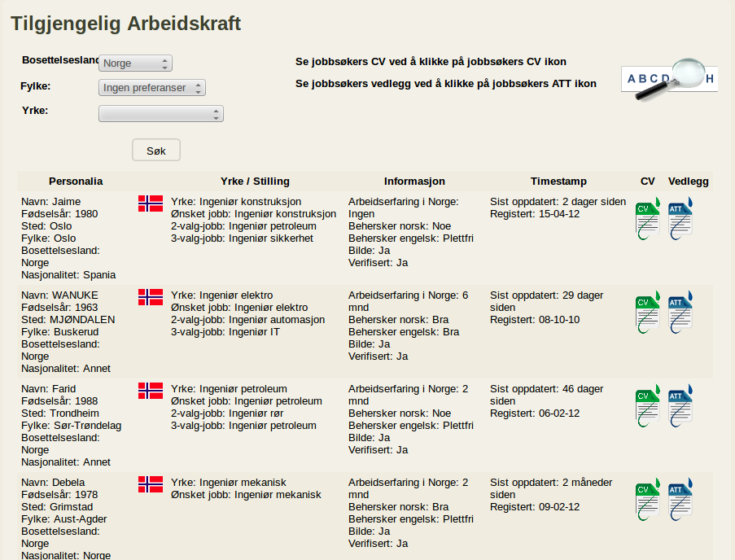The height and width of the screenshot is (560, 735).
Task: Click the Informasjon column header
Action: pyautogui.click(x=414, y=182)
